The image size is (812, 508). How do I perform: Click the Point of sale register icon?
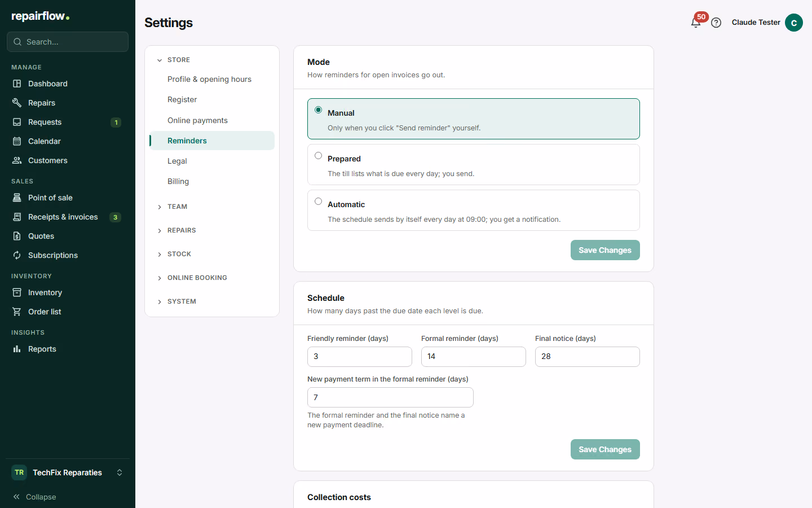[17, 198]
